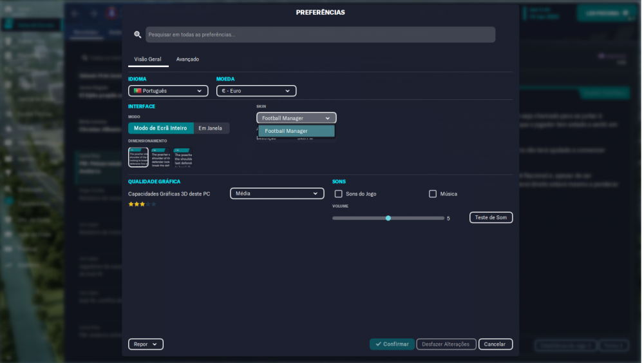Select the smallest scaling thumbnail option
This screenshot has height=363, width=644.
coord(138,157)
